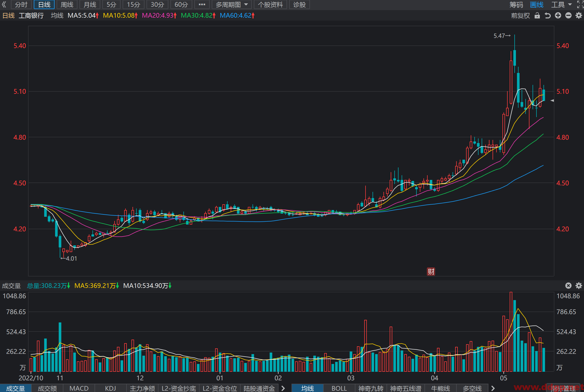584x392 pixels.
Task: Open the lock icon beside 前复权
Action: pos(537,16)
